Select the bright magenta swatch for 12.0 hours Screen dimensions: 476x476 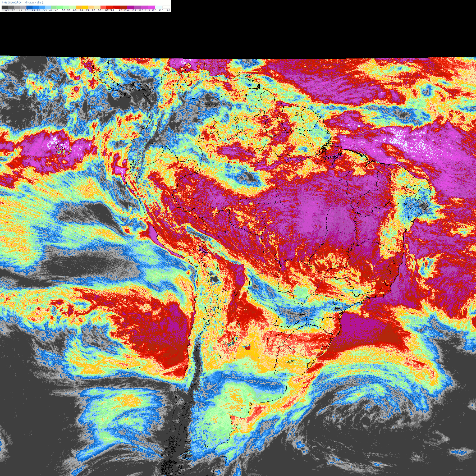[152, 7]
